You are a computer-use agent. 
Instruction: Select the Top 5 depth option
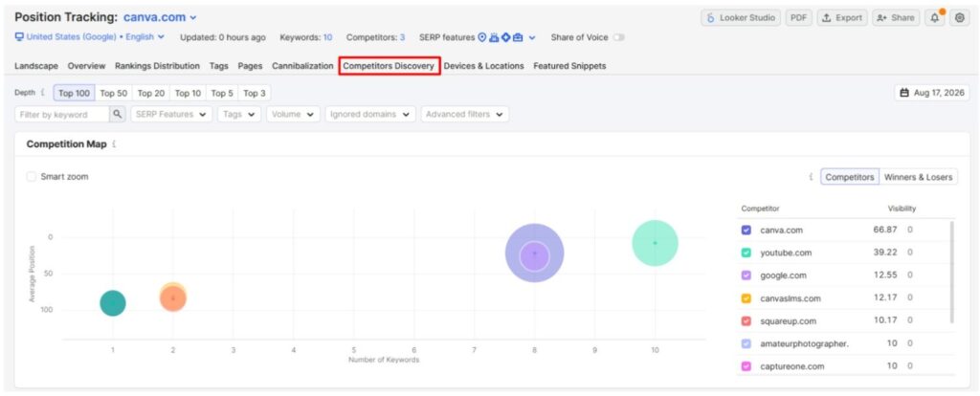tap(222, 93)
